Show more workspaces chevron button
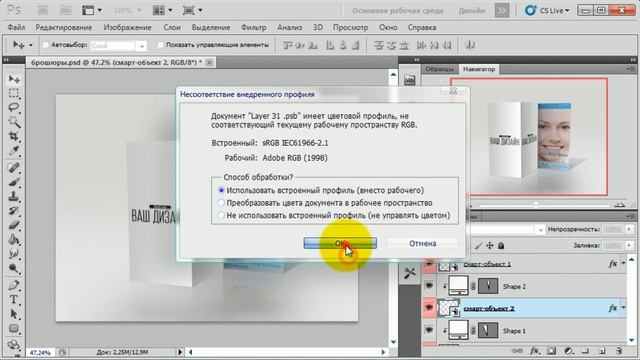The image size is (640, 360). click(x=502, y=11)
